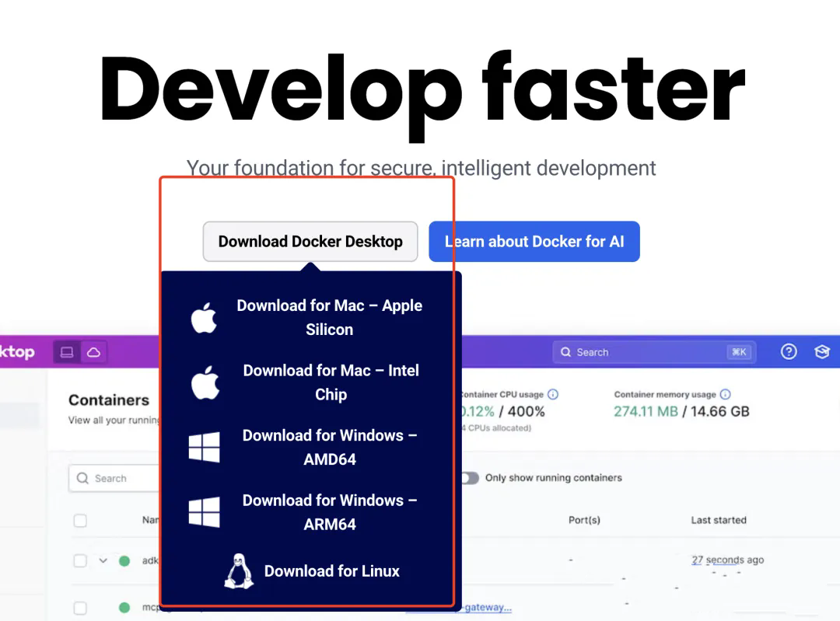Check the box for the mcp container row

click(80, 608)
